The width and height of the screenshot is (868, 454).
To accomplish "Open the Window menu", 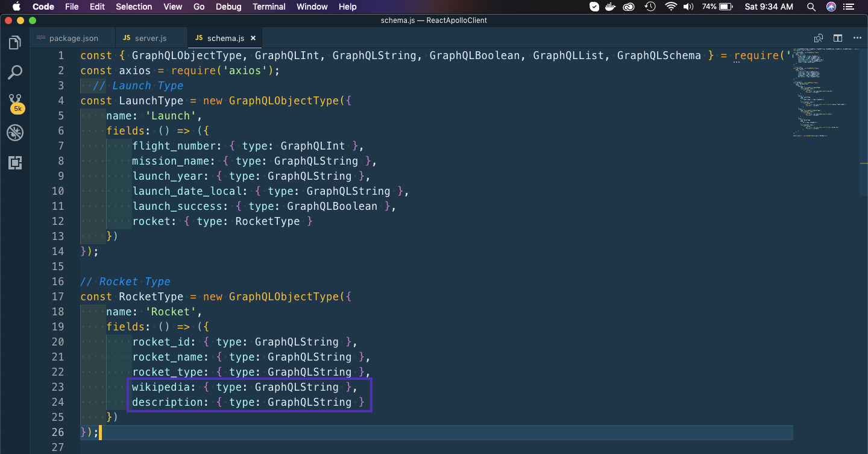I will (x=312, y=7).
